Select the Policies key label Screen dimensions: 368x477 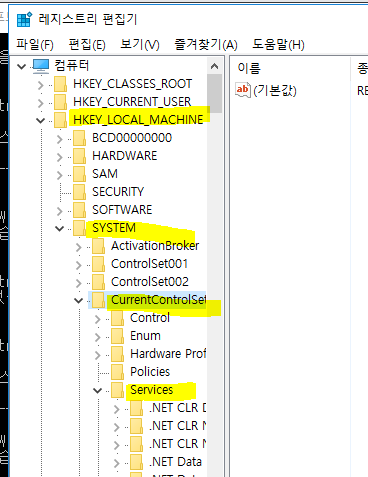[x=150, y=372]
